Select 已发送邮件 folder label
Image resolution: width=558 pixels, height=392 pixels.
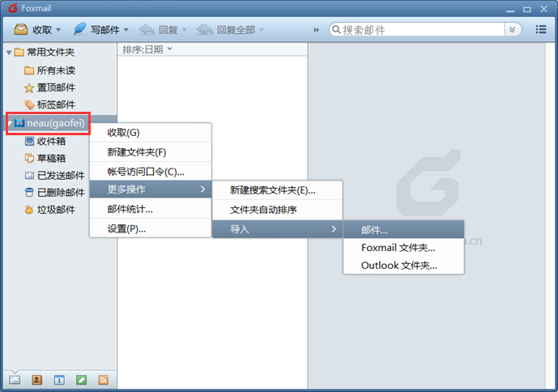(x=61, y=175)
